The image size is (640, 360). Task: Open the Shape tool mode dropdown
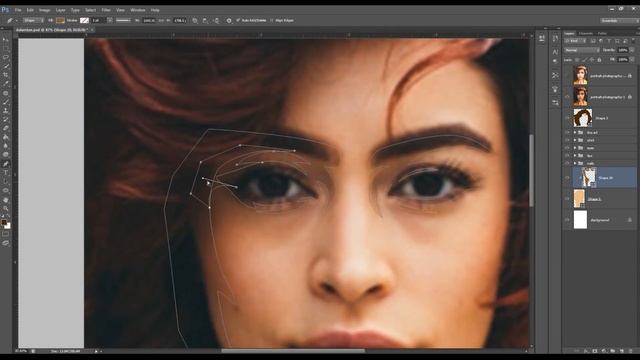click(33, 20)
